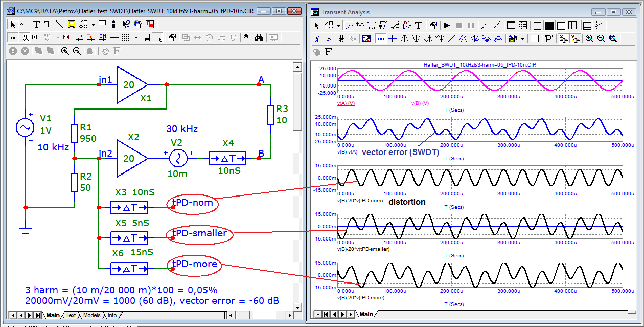Toggle node voltages display marked 13
This screenshot has height=327, width=644.
point(67,38)
